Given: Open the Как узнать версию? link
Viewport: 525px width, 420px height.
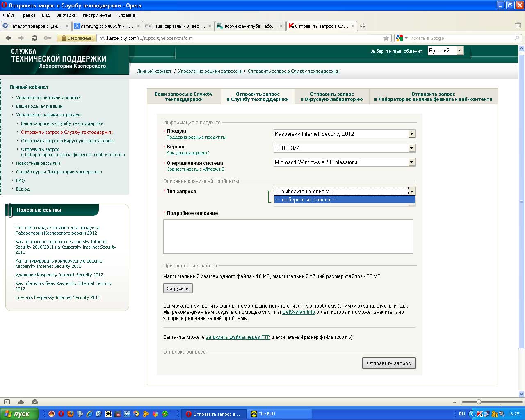Looking at the screenshot, I should point(188,153).
